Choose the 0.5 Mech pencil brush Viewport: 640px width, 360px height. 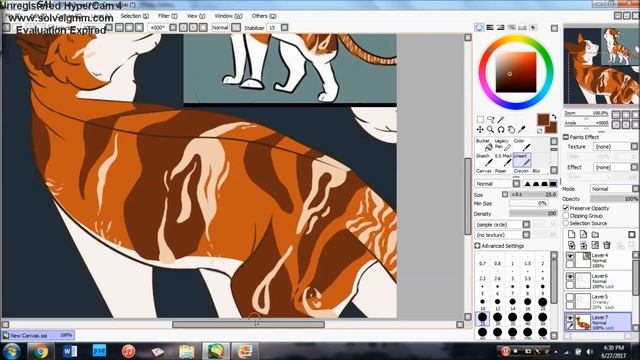pos(503,160)
